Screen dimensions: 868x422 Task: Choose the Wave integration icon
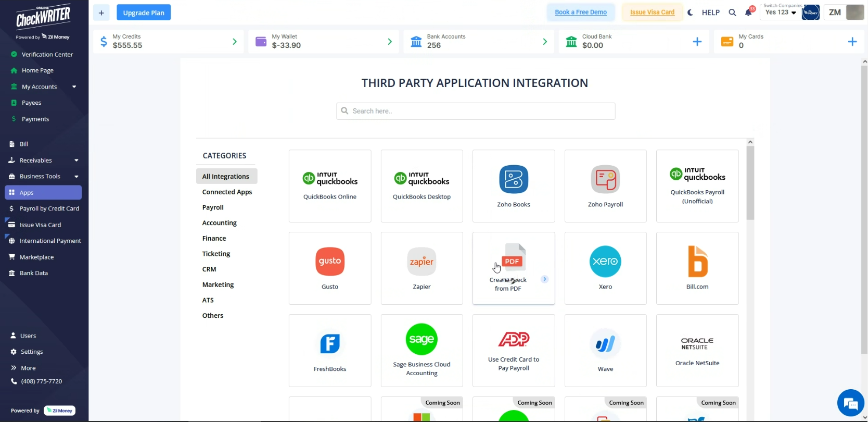click(x=605, y=344)
